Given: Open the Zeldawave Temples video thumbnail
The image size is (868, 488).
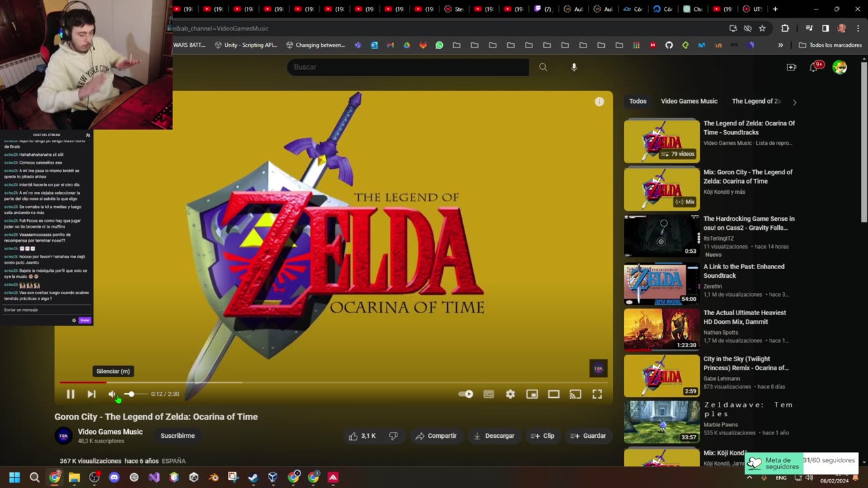Looking at the screenshot, I should [x=661, y=422].
